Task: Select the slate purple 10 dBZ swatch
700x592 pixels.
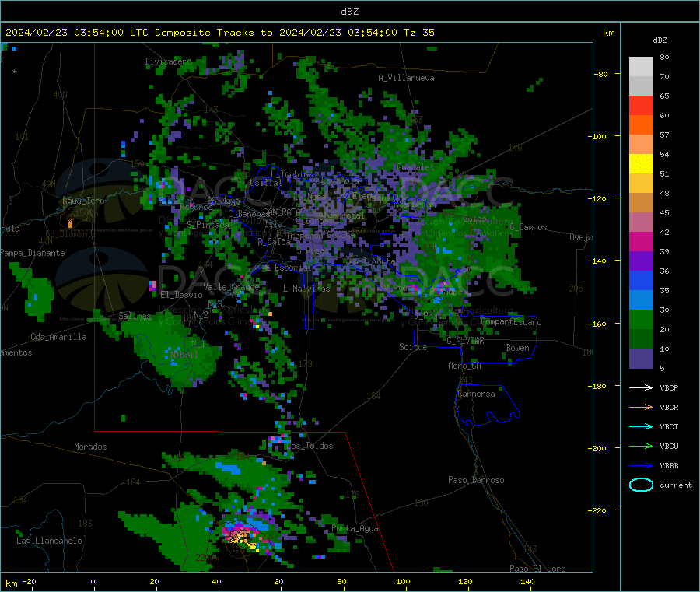Action: tap(641, 359)
